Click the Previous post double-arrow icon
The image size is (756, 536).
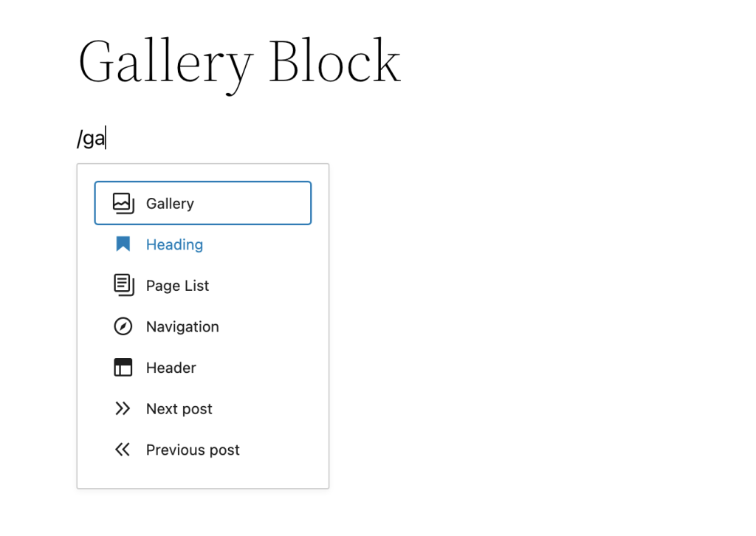(x=123, y=450)
